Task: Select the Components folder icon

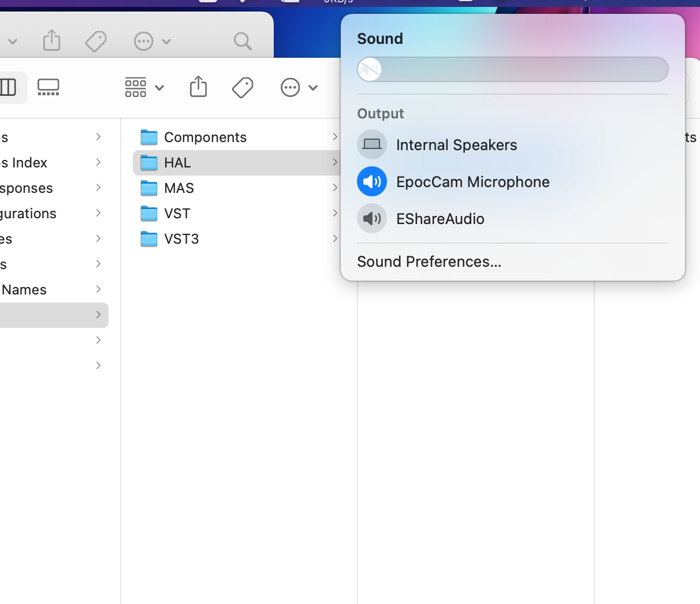Action: tap(149, 137)
